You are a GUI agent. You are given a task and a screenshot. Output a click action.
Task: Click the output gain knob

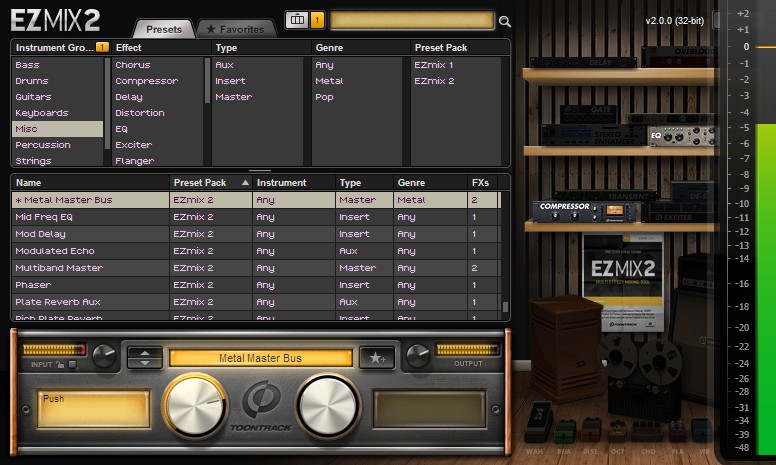coord(418,355)
